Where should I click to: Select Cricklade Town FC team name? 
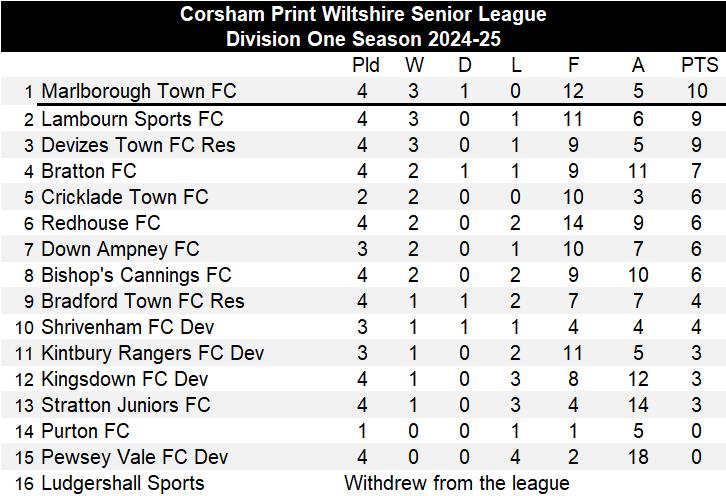coord(125,197)
